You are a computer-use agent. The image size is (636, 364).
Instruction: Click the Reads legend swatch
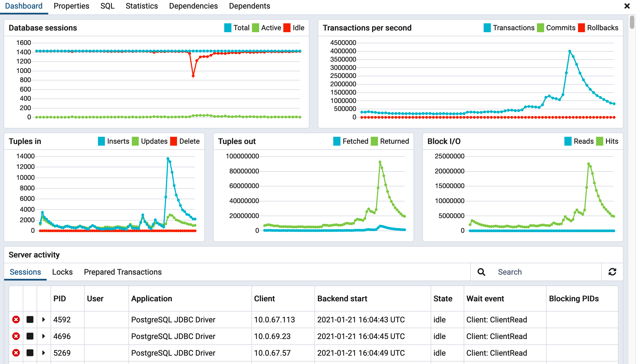coord(568,141)
